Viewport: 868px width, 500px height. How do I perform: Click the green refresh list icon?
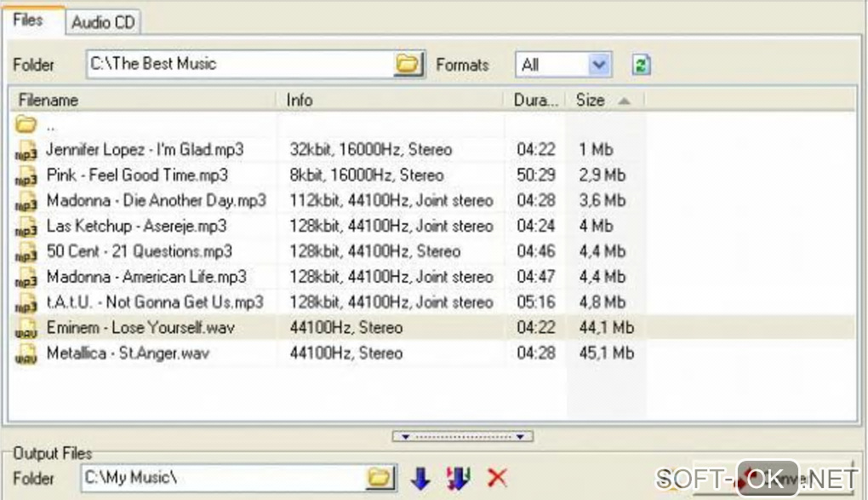[x=641, y=65]
